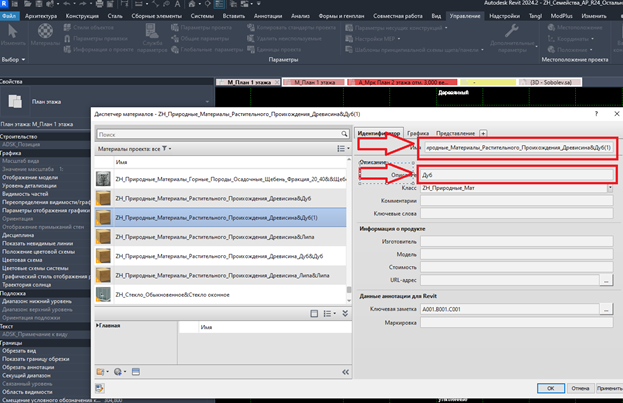Click the search magnifier in the material browser
Viewport: 623px width, 403px height.
[344, 134]
